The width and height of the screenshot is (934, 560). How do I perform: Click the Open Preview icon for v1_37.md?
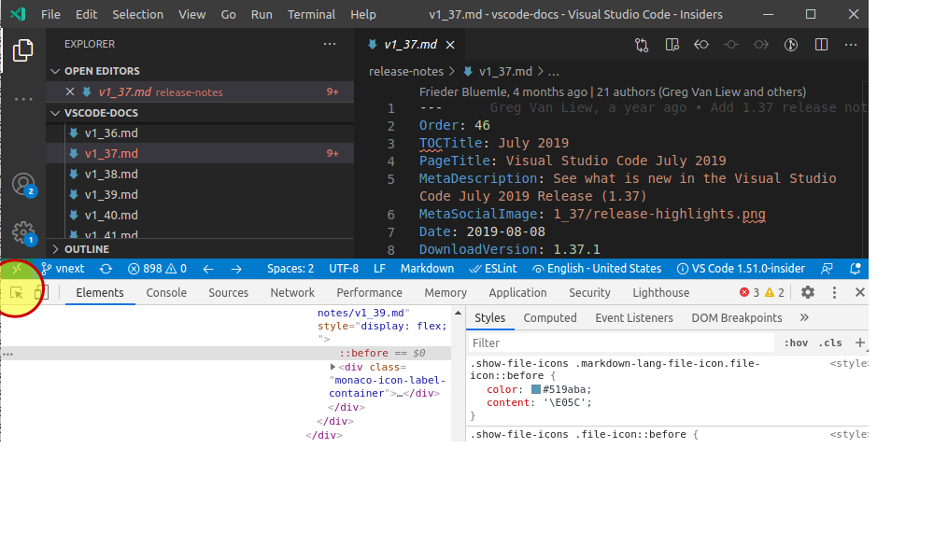click(672, 44)
